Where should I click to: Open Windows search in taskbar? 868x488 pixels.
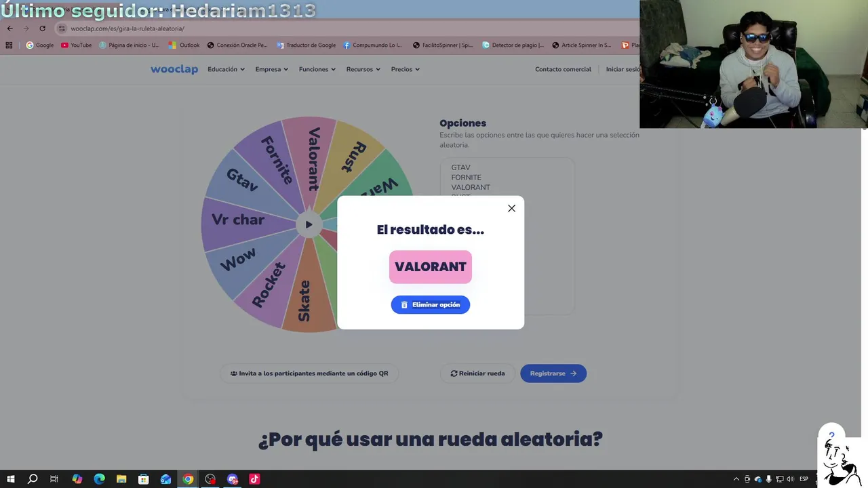click(33, 479)
